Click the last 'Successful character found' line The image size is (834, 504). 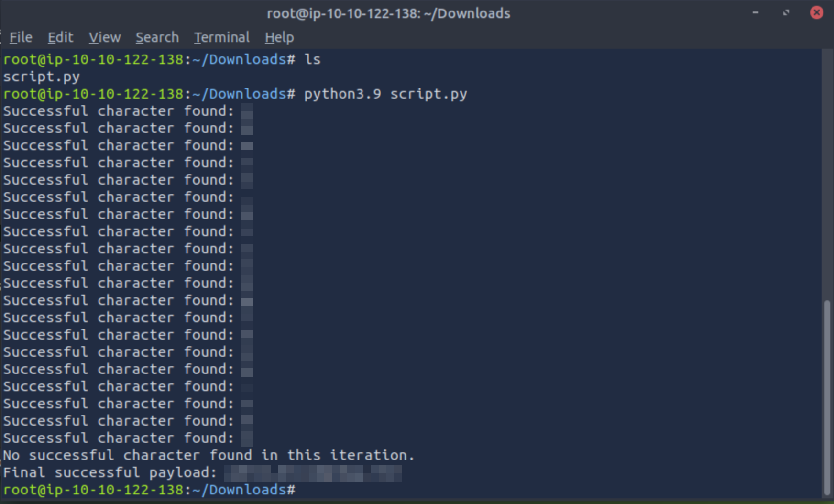point(128,438)
